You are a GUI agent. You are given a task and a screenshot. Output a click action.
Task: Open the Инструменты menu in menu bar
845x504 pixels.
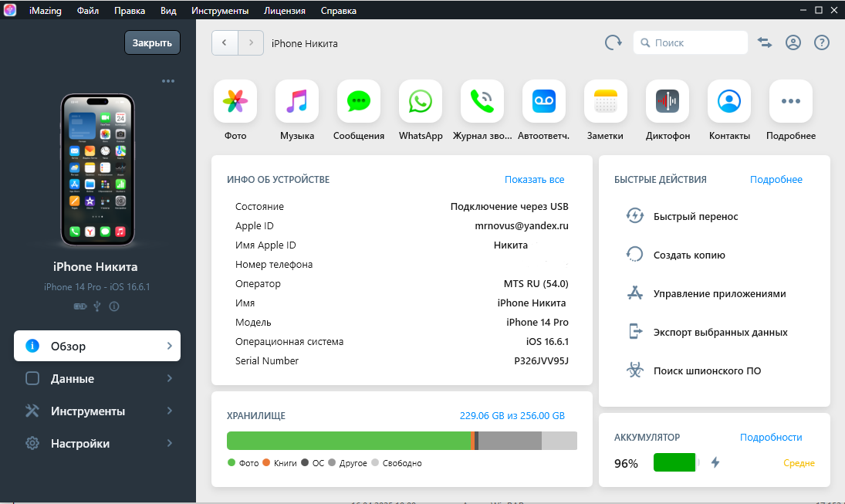[220, 11]
